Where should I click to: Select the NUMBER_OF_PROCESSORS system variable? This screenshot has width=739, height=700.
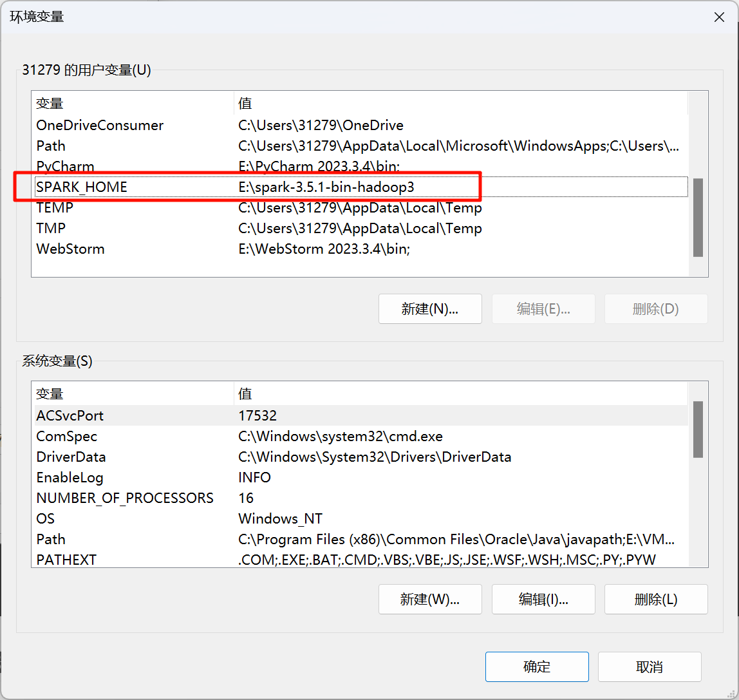[125, 498]
